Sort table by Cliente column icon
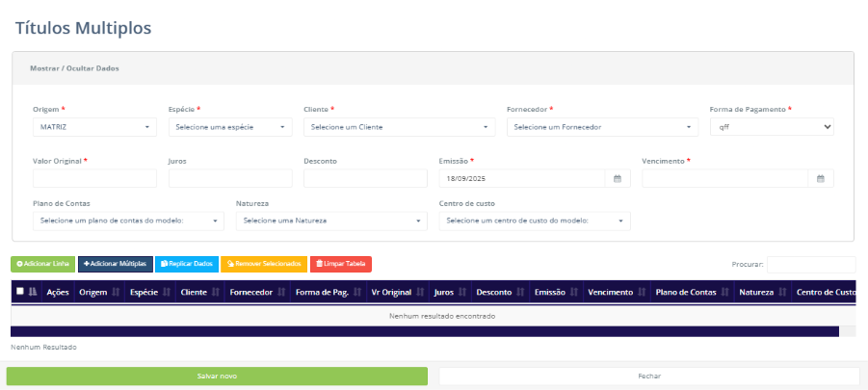 [x=215, y=292]
